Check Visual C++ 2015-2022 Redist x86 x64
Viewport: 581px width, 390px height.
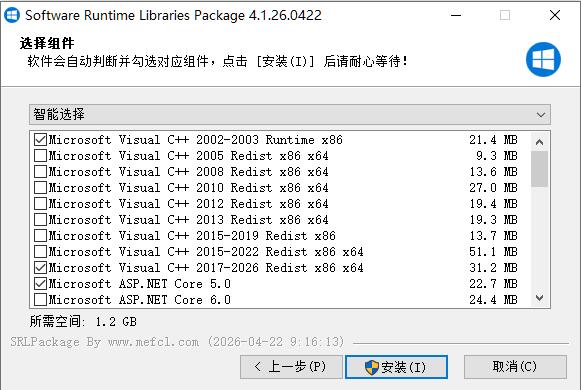tap(40, 251)
